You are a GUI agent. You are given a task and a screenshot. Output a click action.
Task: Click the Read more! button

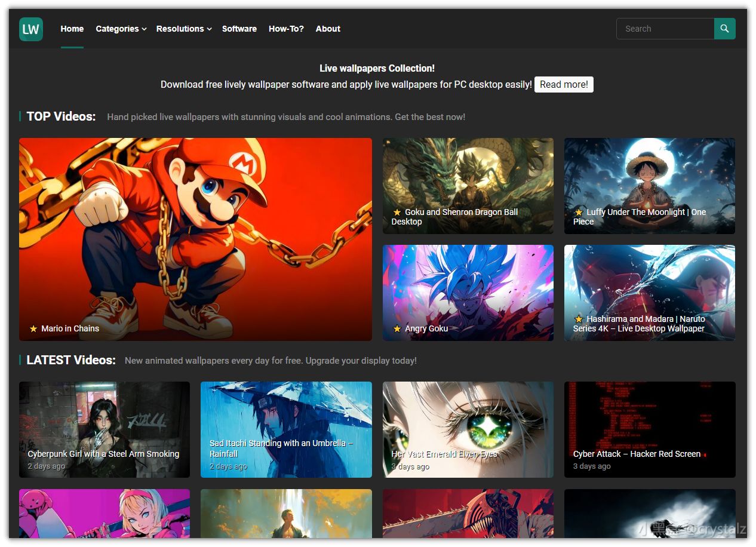pos(564,84)
